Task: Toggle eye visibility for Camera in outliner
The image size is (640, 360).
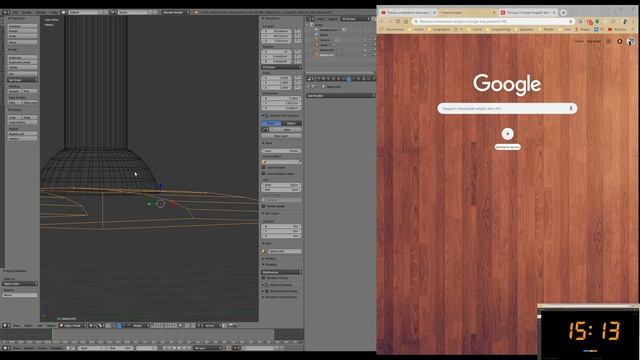Action: pos(365,40)
